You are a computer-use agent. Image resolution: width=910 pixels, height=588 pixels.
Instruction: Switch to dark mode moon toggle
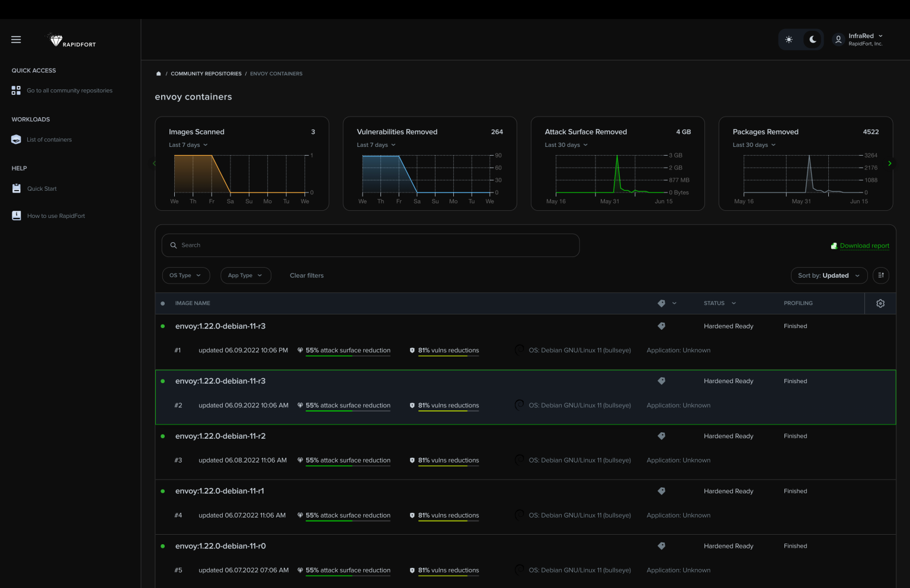[812, 40]
